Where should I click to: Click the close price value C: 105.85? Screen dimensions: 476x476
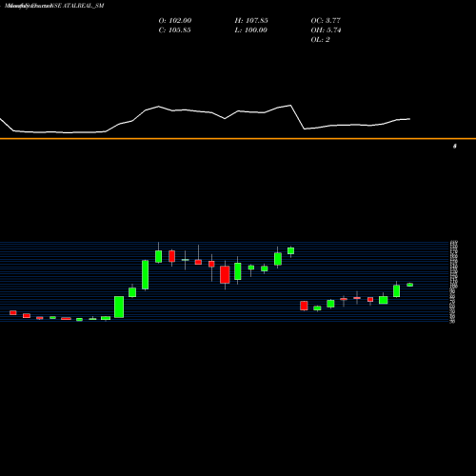click(174, 30)
